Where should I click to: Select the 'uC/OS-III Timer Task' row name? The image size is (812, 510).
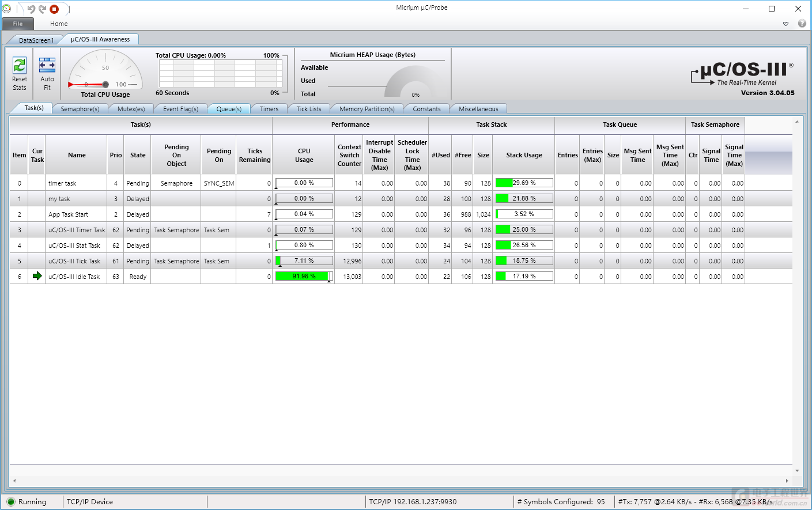point(77,230)
